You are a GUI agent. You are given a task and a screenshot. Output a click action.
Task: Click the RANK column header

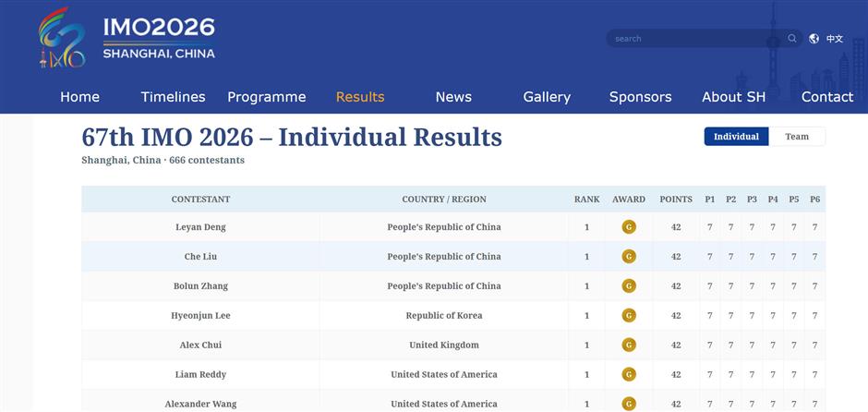click(586, 200)
